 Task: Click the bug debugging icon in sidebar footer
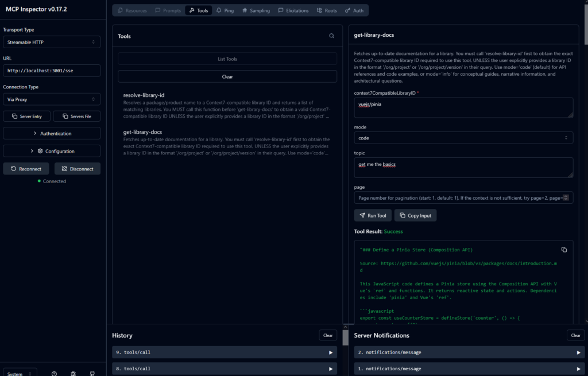pyautogui.click(x=73, y=374)
